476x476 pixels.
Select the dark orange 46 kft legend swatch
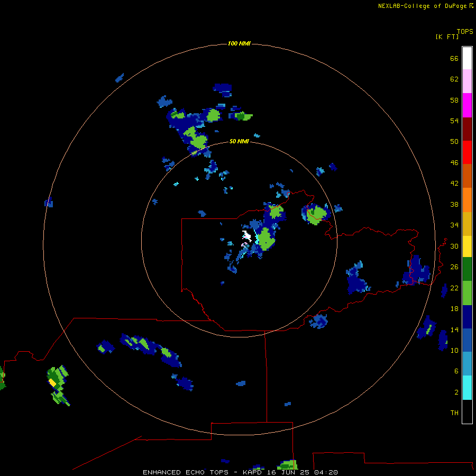467,176
